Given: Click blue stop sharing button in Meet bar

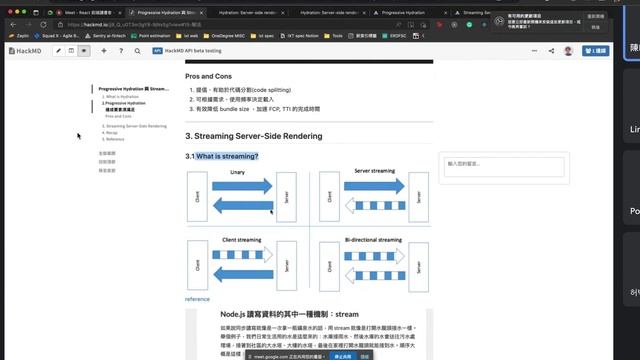Looking at the screenshot, I should (343, 357).
